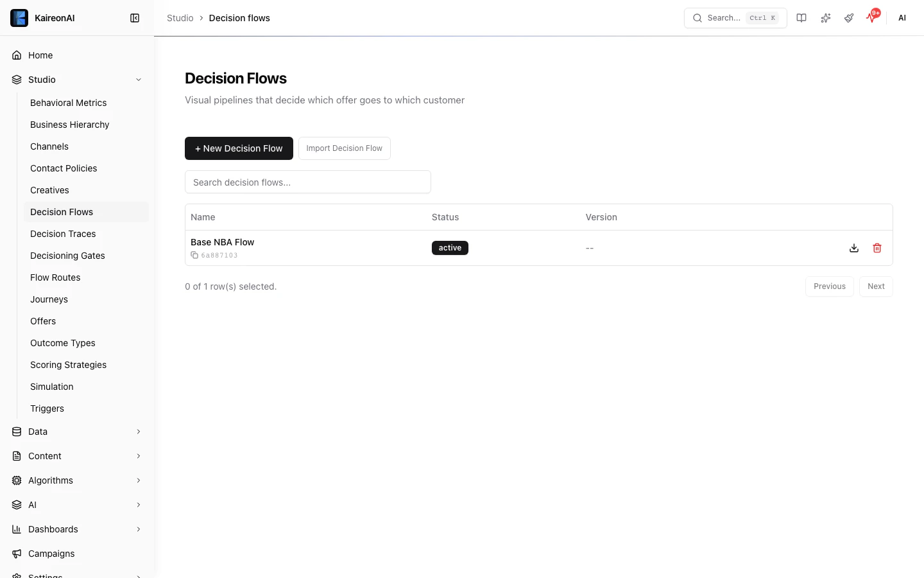Expand the Data section chevron
924x578 pixels.
tap(139, 432)
